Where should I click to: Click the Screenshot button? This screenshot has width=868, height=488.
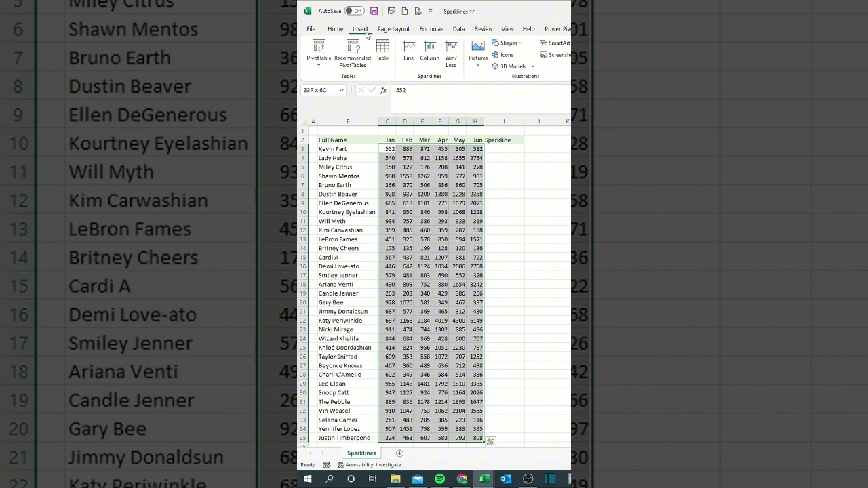tap(555, 55)
